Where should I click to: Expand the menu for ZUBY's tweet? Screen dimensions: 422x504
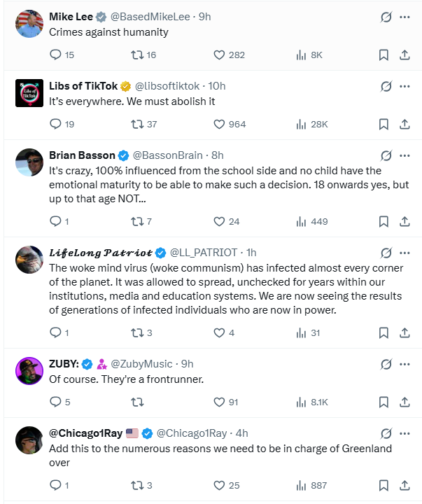point(405,364)
